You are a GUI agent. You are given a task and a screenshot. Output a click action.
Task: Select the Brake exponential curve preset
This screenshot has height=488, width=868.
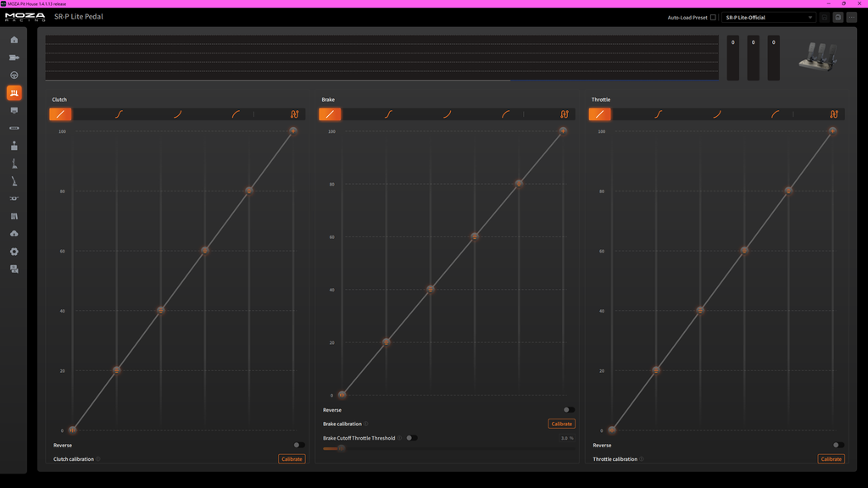pyautogui.click(x=448, y=114)
